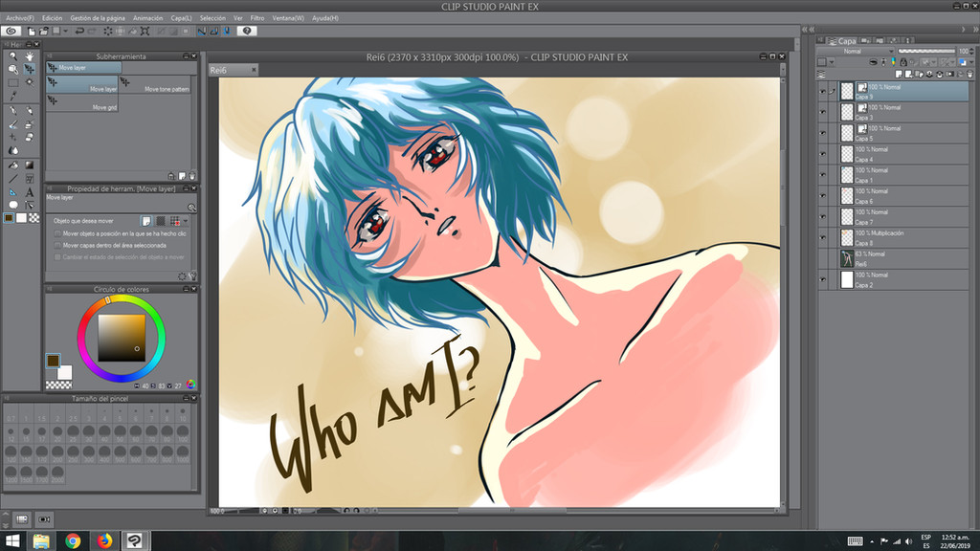Hide the Capa 2 layer

[822, 280]
